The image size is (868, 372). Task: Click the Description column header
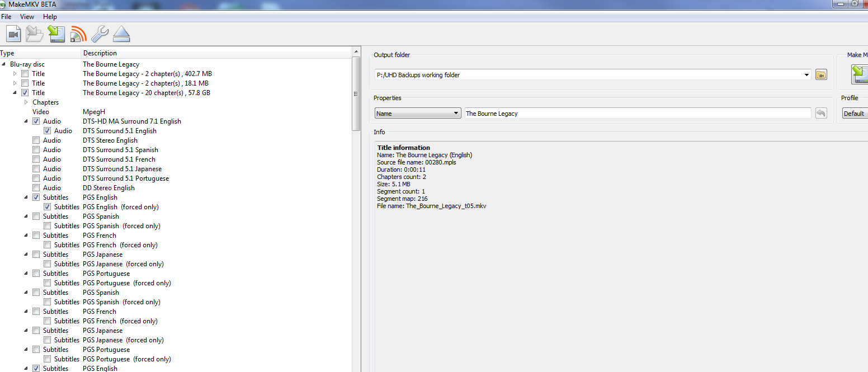click(x=216, y=53)
